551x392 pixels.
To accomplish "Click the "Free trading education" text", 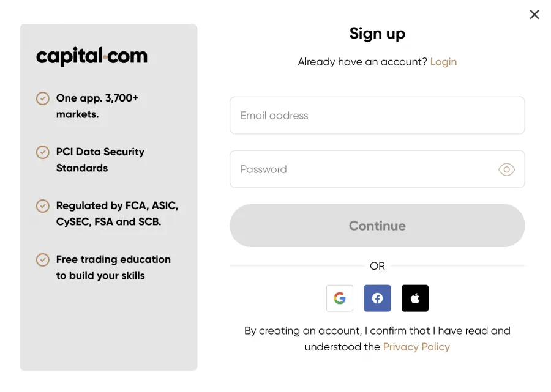I will point(113,267).
